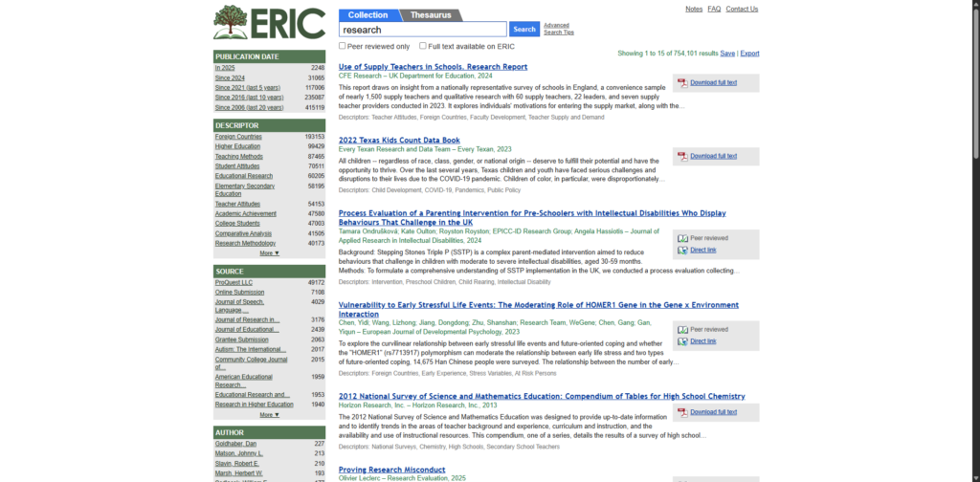Screen dimensions: 980x482
Task: Click Peer reviewed icon for Vulnerability result
Action: point(682,330)
